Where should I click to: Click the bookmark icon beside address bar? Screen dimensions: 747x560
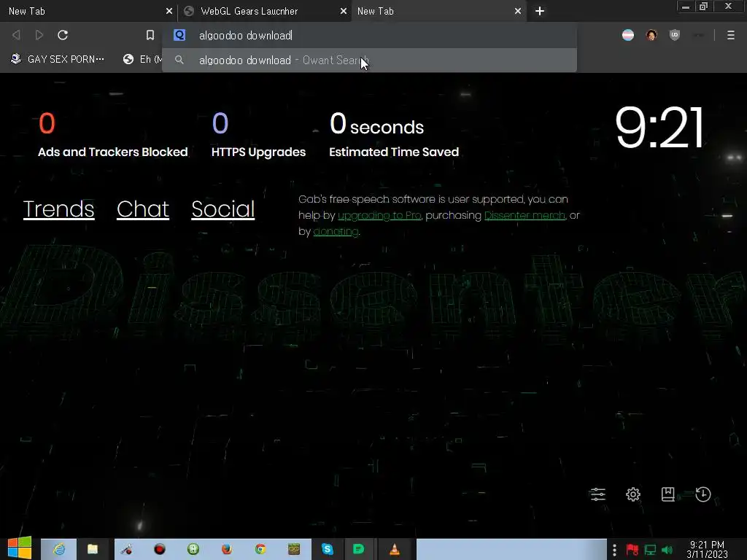pos(150,35)
